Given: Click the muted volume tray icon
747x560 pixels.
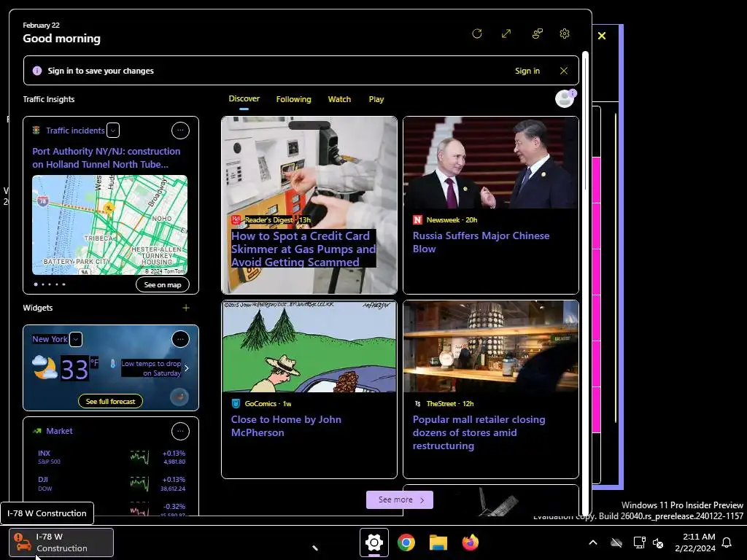Looking at the screenshot, I should tap(658, 542).
